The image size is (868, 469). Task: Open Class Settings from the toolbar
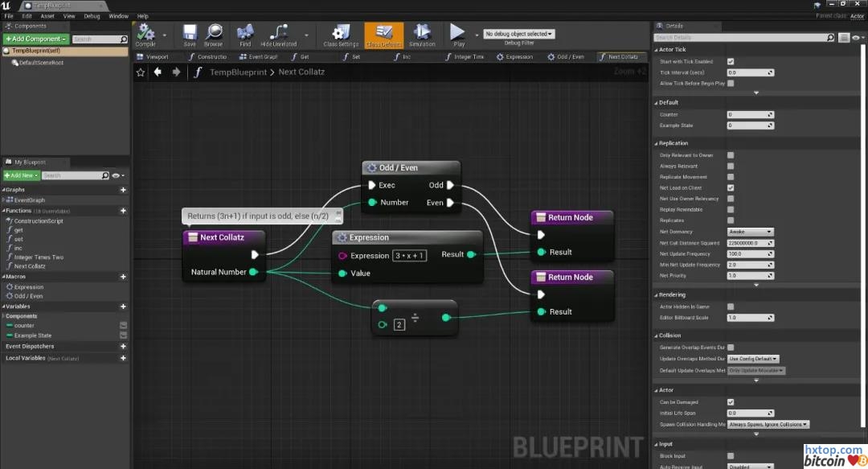(341, 34)
